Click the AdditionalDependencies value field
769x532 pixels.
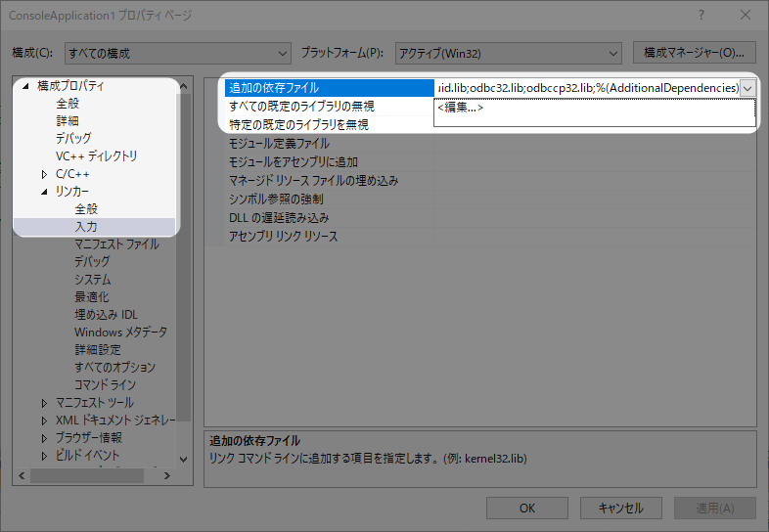[x=587, y=88]
